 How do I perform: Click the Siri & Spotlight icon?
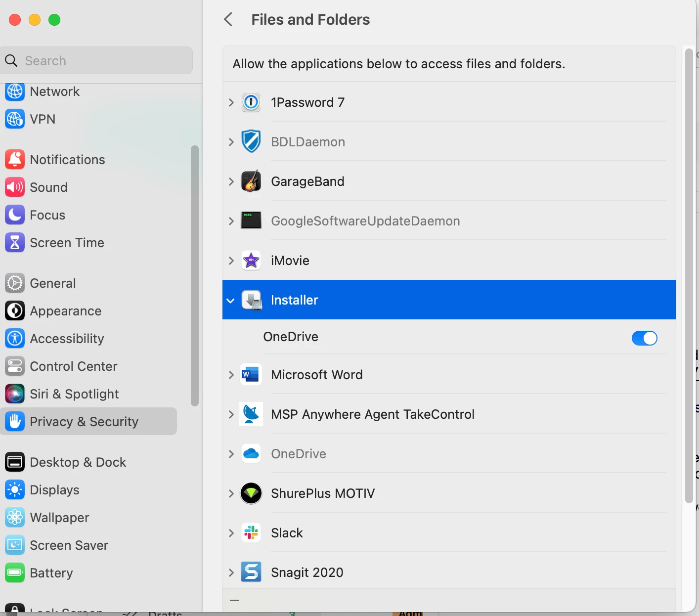point(15,394)
